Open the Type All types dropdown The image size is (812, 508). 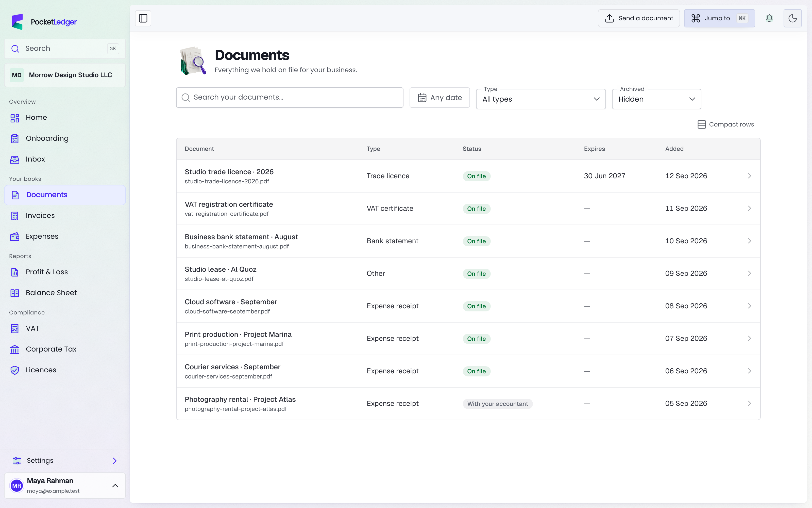point(540,99)
